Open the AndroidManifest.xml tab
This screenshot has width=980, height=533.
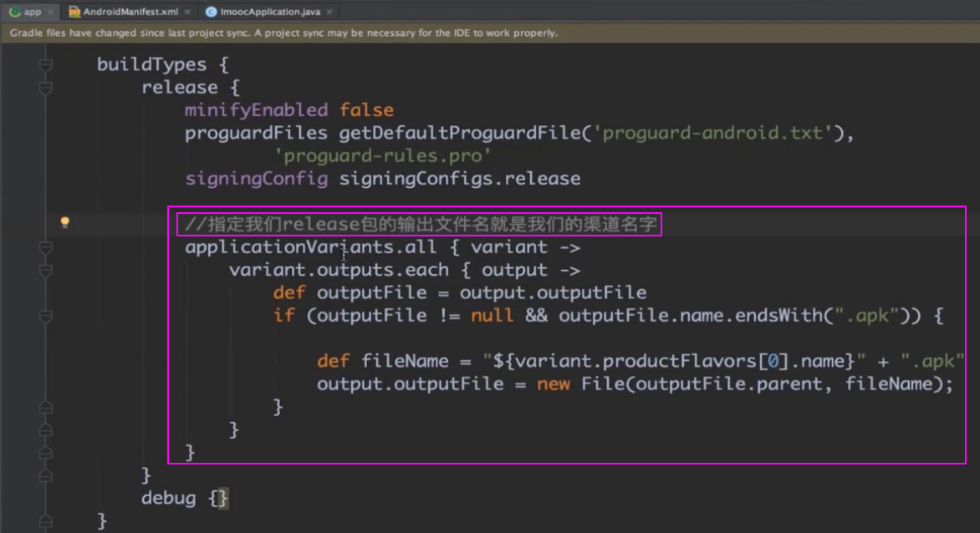coord(130,11)
